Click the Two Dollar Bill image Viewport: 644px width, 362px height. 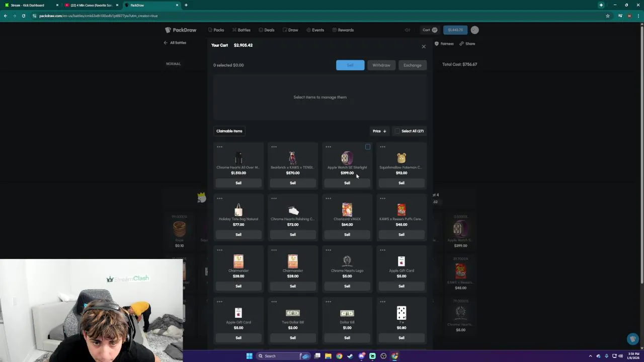click(x=293, y=313)
